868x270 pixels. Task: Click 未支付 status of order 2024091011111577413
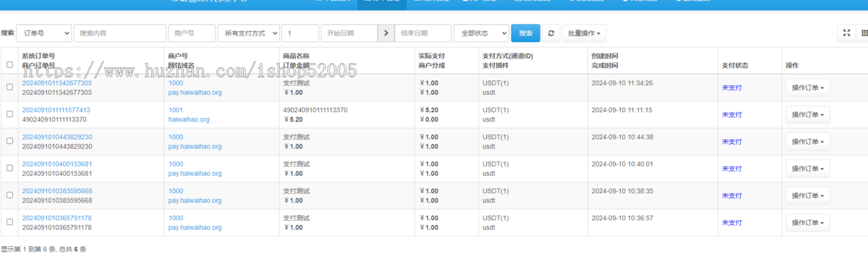pos(731,114)
